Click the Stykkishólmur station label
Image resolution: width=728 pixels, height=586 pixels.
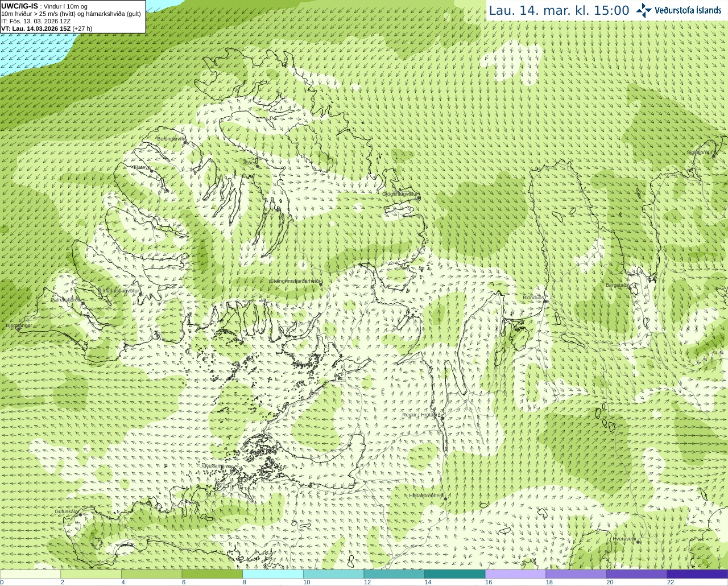217,466
